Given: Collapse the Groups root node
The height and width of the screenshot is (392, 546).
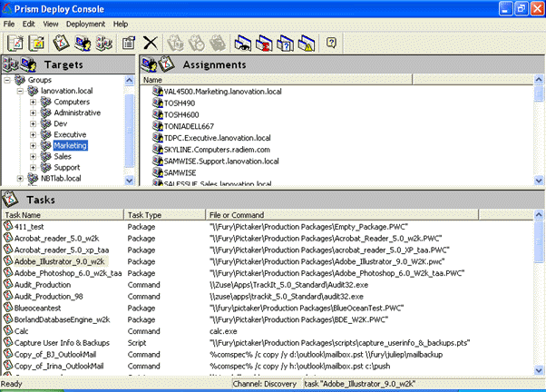Looking at the screenshot, I should coord(7,80).
